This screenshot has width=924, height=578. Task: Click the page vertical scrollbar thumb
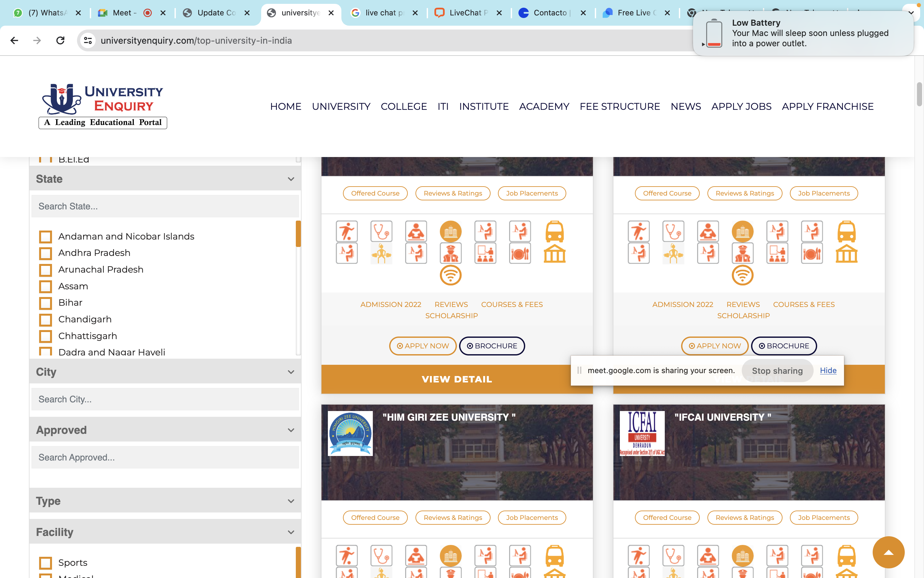[x=919, y=94]
